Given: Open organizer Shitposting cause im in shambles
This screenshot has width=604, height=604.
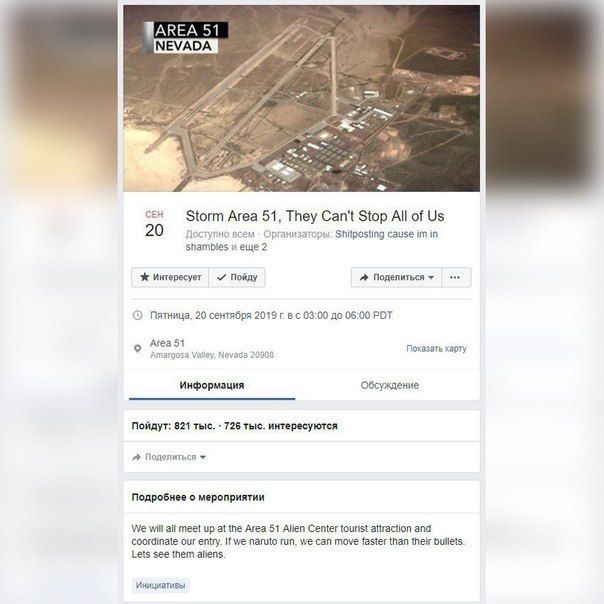Looking at the screenshot, I should pyautogui.click(x=311, y=240).
